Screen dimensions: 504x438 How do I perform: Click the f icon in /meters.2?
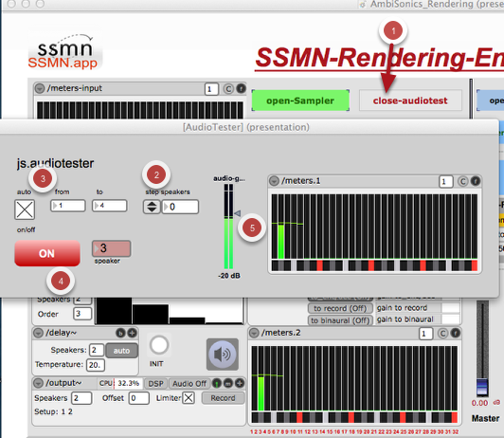(x=455, y=333)
